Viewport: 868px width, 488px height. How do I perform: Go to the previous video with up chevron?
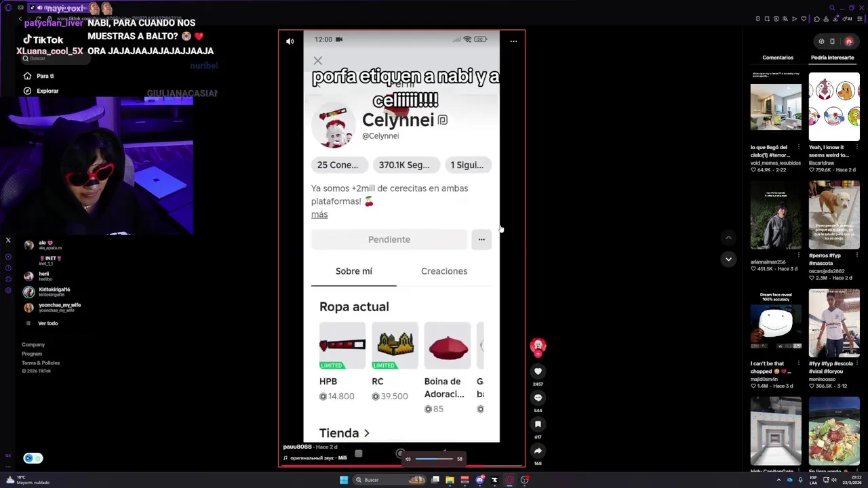coord(728,237)
